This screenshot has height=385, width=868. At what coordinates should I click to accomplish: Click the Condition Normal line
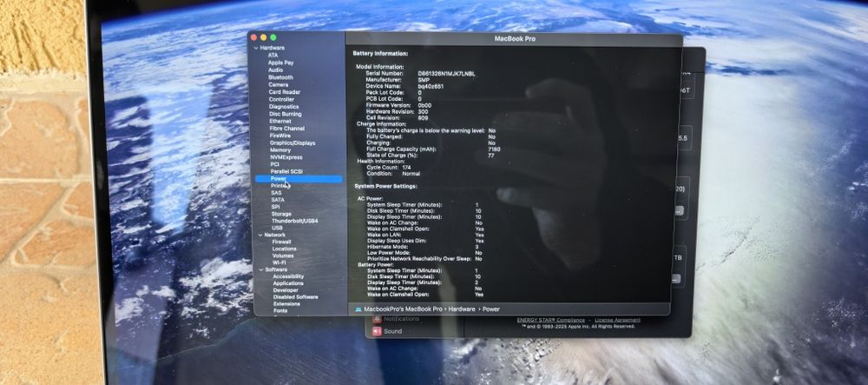coord(392,174)
